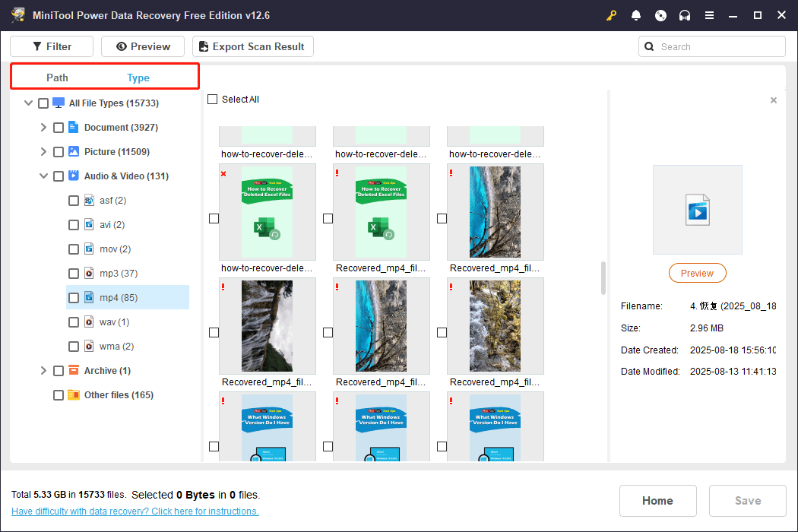Click the Home button

point(657,500)
